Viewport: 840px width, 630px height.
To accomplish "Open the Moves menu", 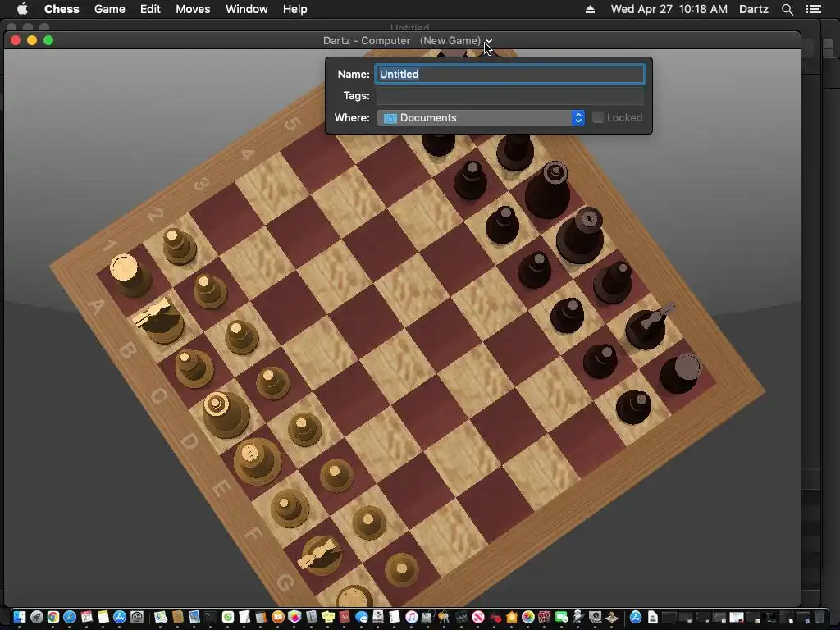I will click(193, 9).
